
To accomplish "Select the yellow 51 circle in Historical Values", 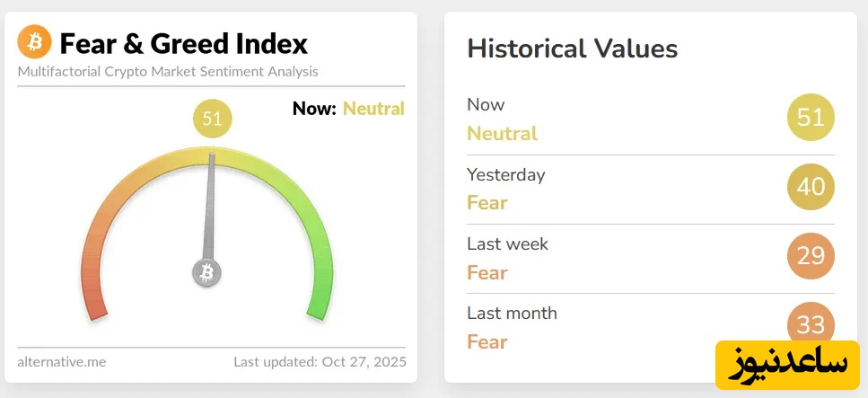I will pyautogui.click(x=811, y=119).
